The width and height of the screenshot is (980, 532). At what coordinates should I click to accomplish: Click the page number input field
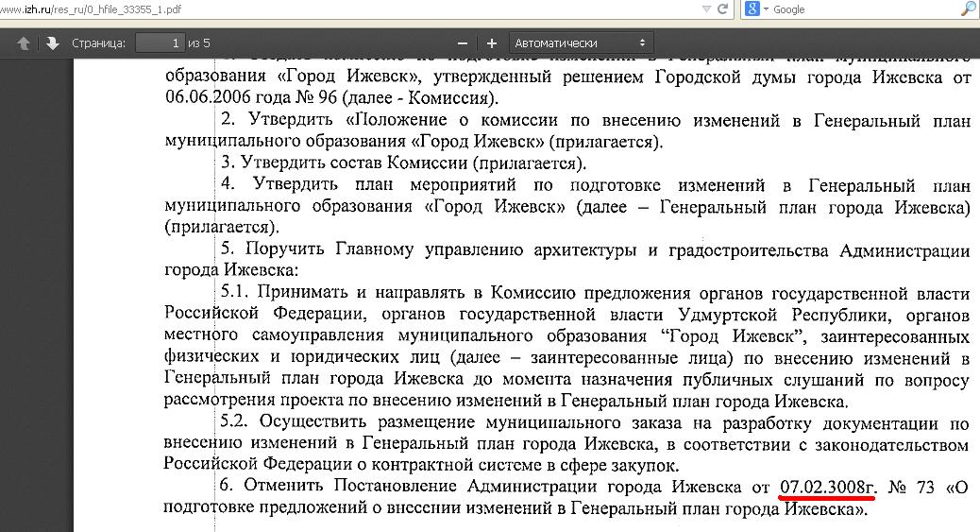coord(160,43)
